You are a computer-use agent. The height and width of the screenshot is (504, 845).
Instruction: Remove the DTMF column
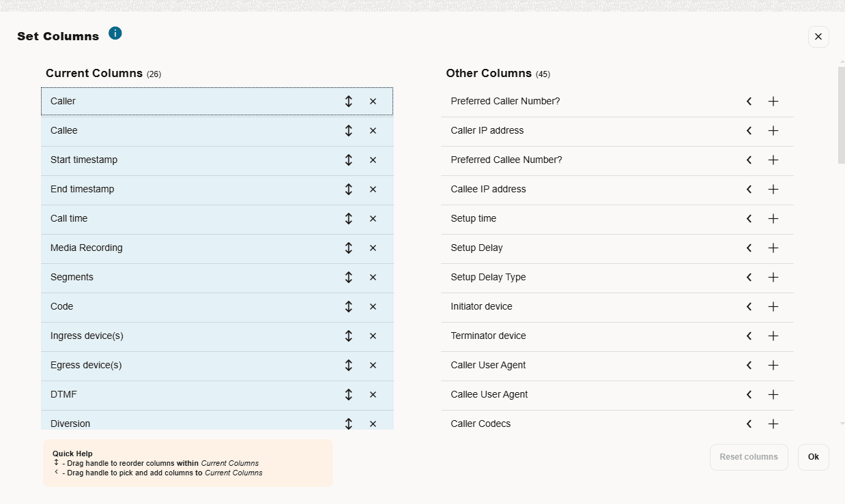click(373, 395)
